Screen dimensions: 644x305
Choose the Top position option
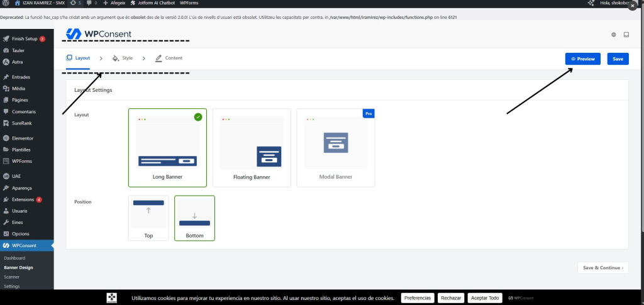[148, 218]
